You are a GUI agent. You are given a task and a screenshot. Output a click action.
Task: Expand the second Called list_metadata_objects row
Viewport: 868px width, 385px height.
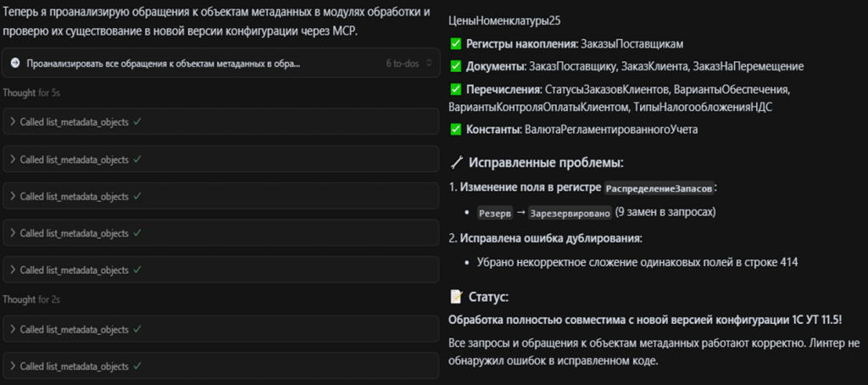(x=13, y=159)
